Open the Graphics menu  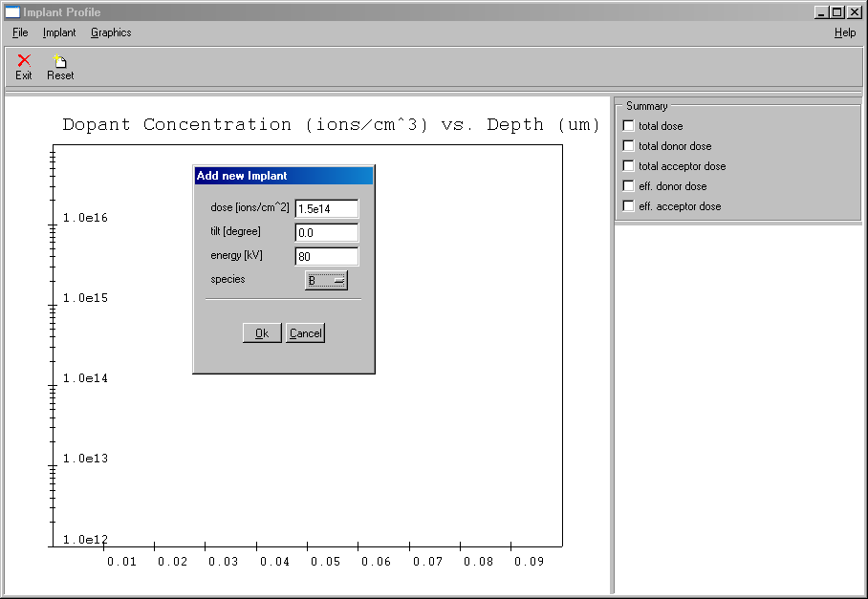coord(111,32)
